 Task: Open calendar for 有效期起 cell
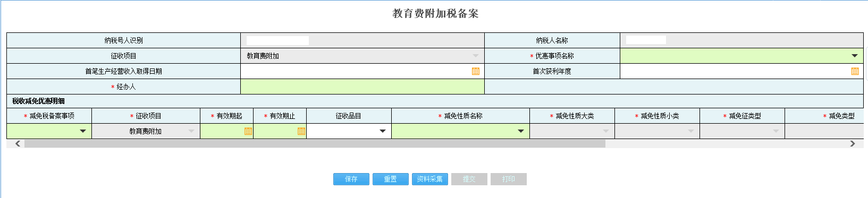tap(248, 131)
